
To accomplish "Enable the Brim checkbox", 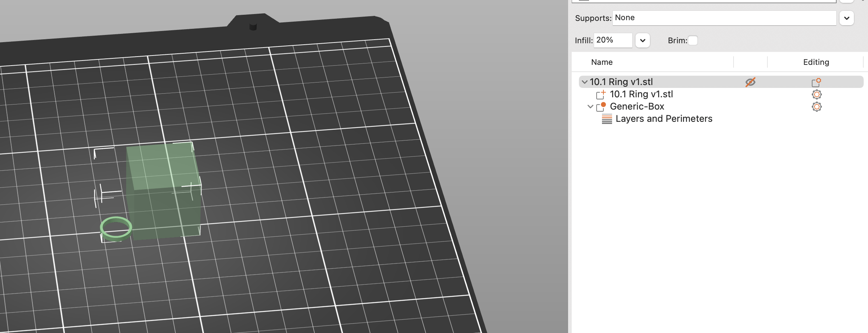I will [x=693, y=41].
